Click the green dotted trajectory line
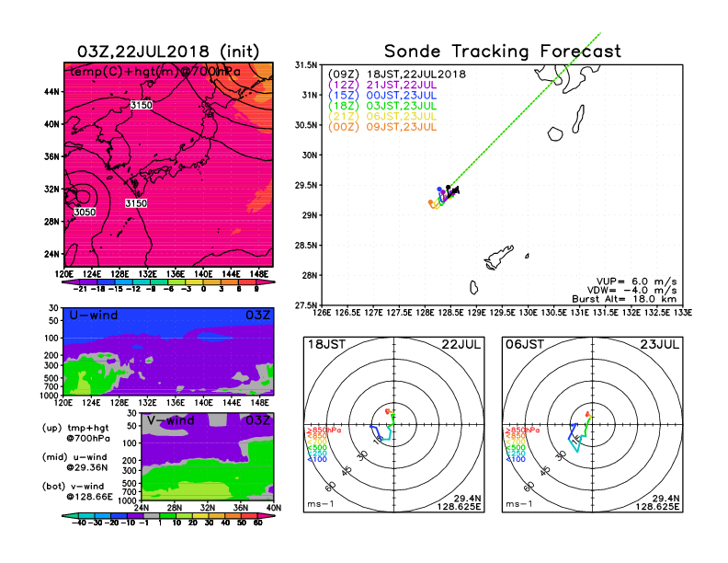The width and height of the screenshot is (728, 563). (525, 110)
